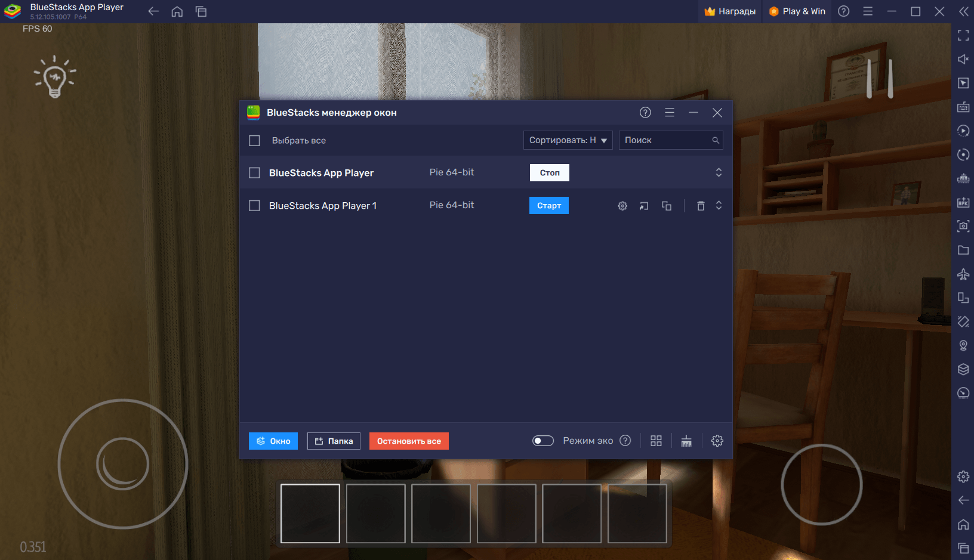Reorder handle for BlueStacks App Player 1 row
The width and height of the screenshot is (974, 560).
coord(719,205)
